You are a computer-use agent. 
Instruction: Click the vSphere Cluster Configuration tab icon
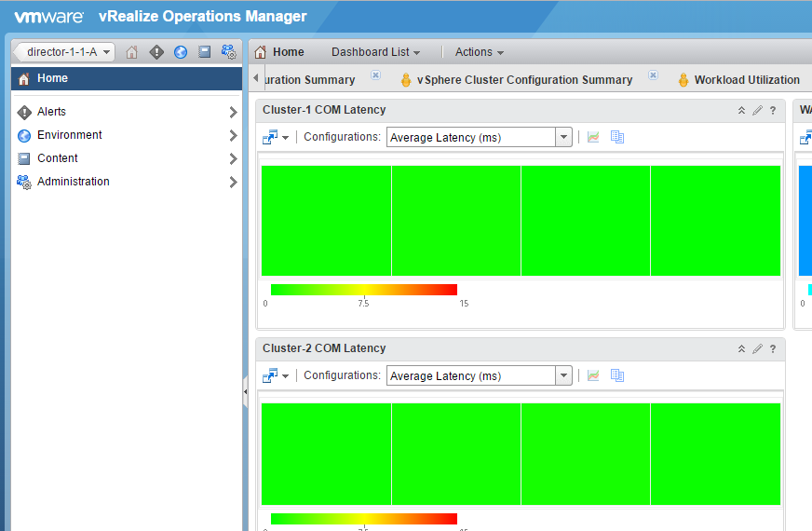click(x=406, y=80)
